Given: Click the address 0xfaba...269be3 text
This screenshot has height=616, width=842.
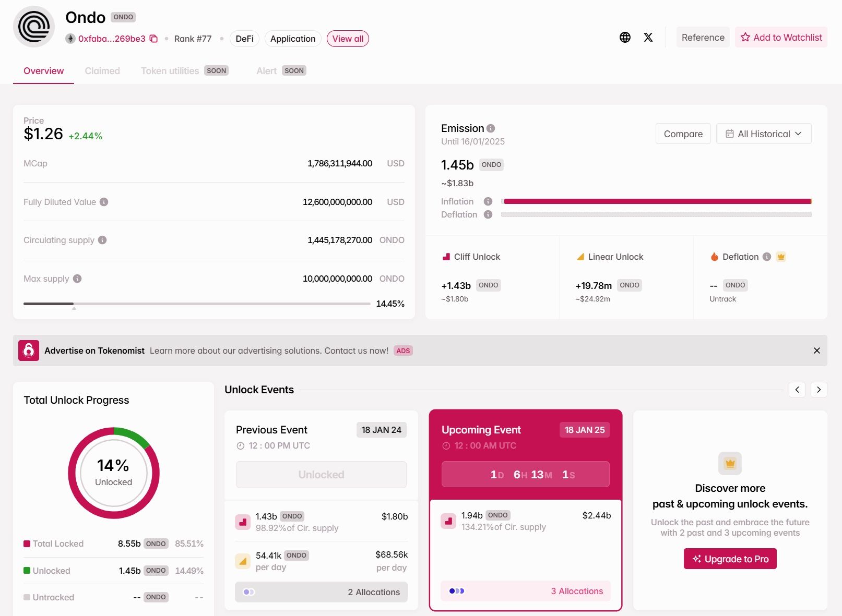Looking at the screenshot, I should click(112, 39).
